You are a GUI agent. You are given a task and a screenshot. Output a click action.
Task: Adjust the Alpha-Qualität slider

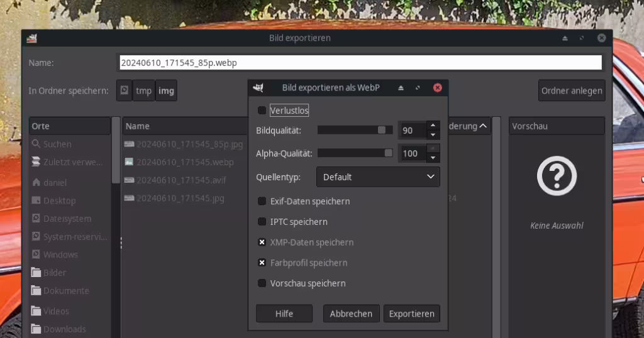point(355,153)
